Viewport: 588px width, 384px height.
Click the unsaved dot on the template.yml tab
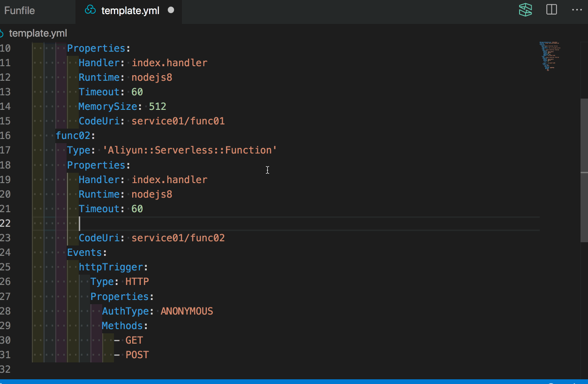(171, 10)
